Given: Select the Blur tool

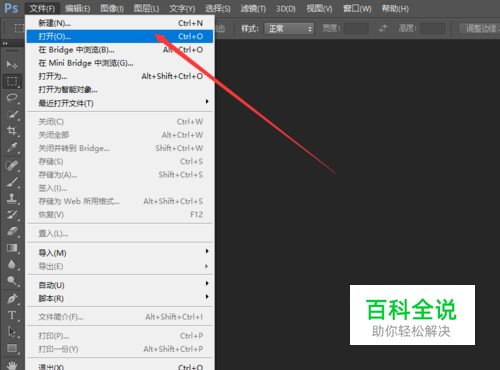Looking at the screenshot, I should 12,264.
